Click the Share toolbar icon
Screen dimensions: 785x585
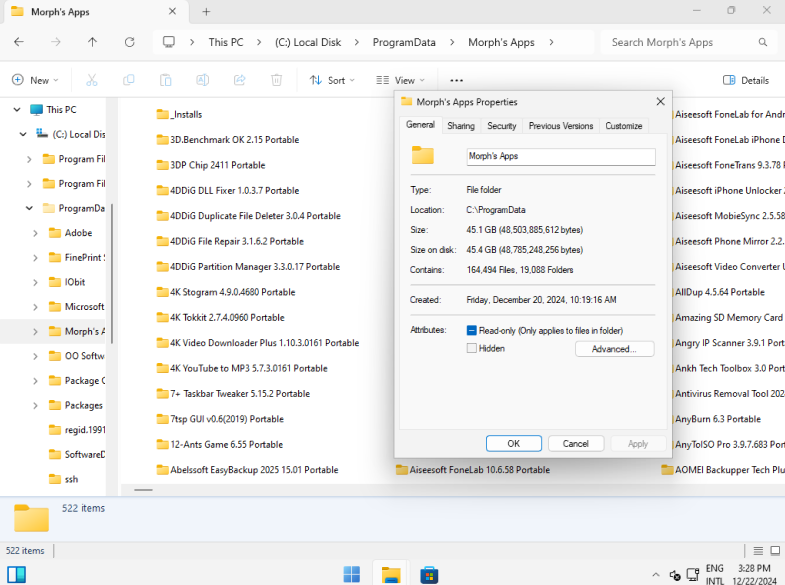point(240,80)
